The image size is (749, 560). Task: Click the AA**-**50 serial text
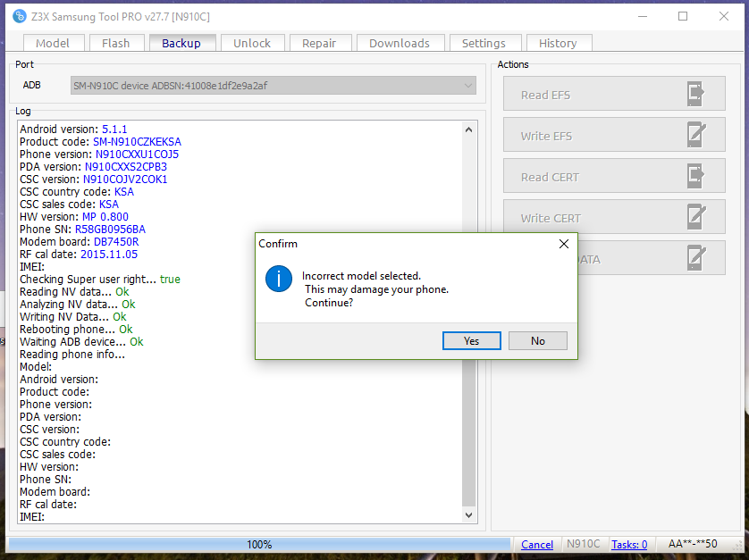click(x=693, y=544)
